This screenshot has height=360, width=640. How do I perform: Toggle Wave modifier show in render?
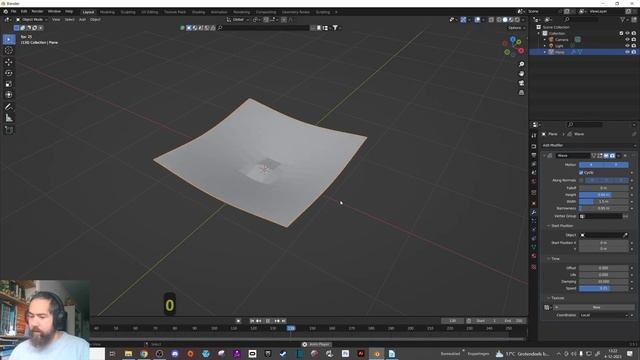612,156
